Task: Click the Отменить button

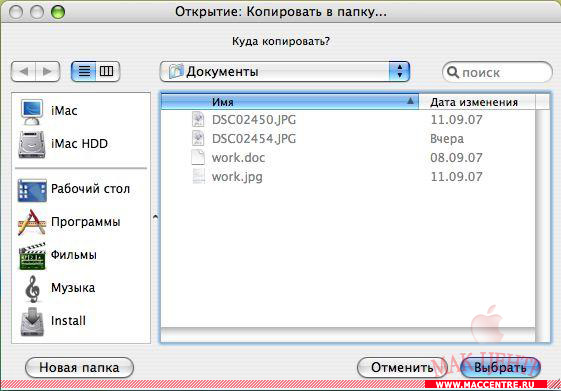Action: [x=402, y=367]
